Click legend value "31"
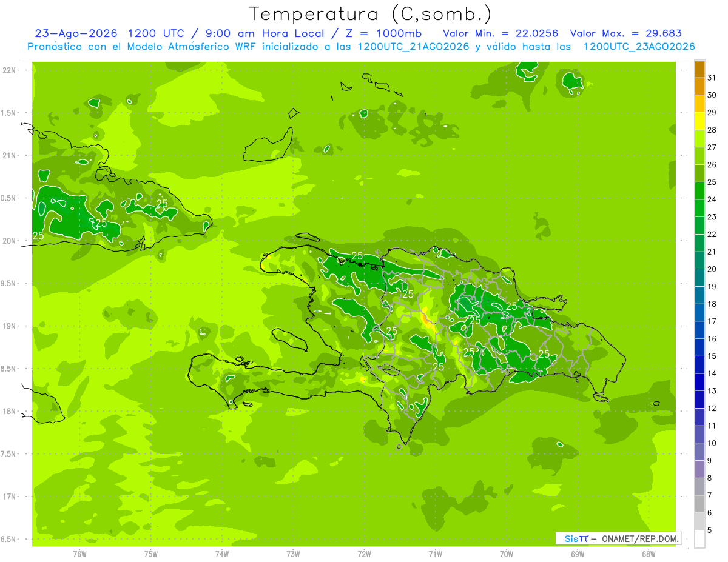Screen dimensions: 728x562 pyautogui.click(x=712, y=78)
